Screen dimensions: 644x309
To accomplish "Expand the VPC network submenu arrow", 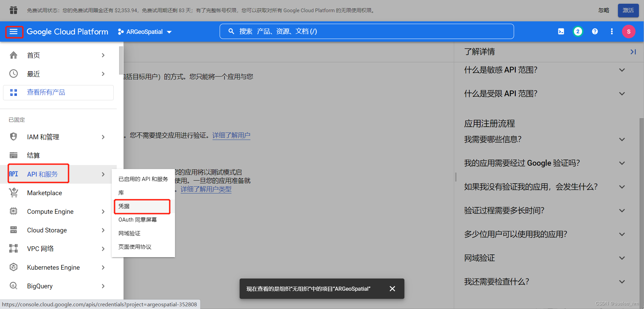I will click(x=103, y=249).
